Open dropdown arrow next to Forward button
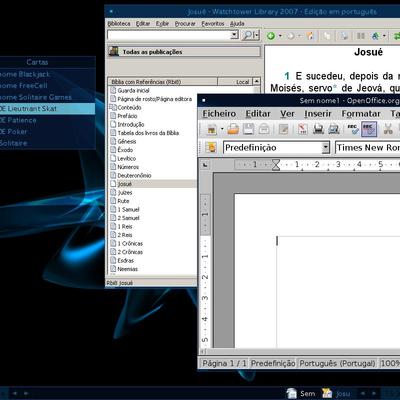Viewport: 400px width, 400px height. [x=300, y=36]
